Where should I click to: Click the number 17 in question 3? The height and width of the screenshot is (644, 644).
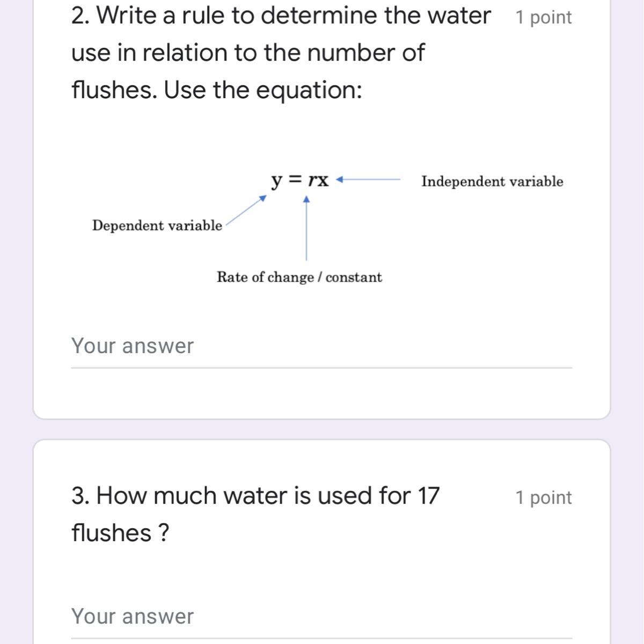click(x=428, y=495)
